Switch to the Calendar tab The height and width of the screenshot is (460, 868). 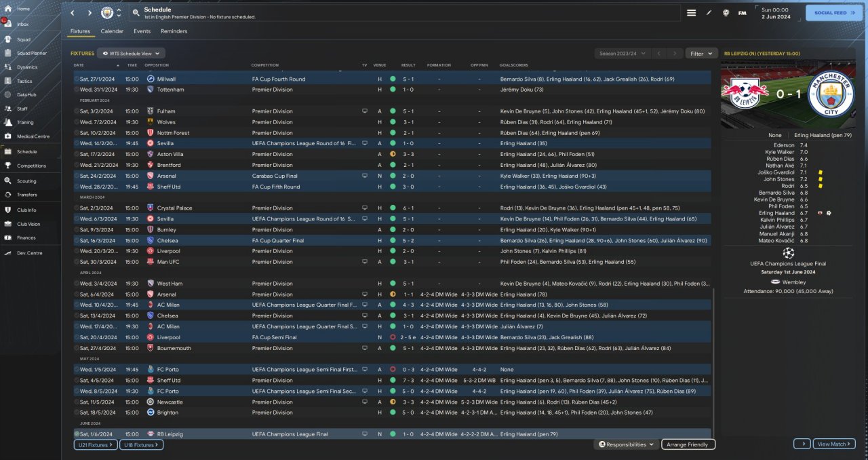(112, 31)
